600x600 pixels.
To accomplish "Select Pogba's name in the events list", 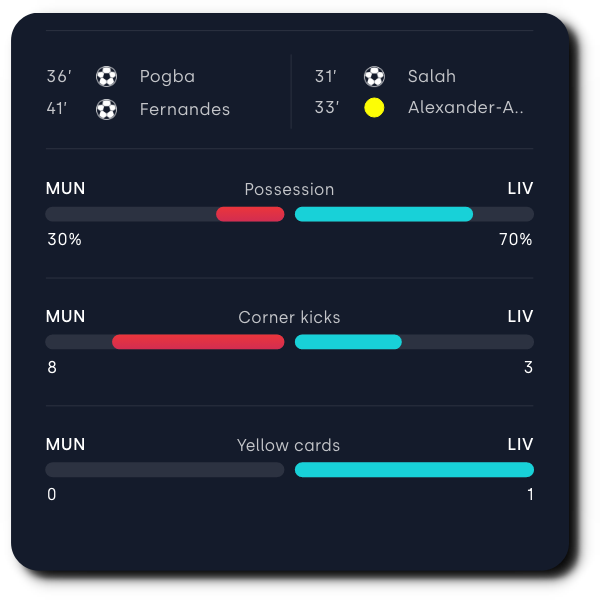I will (167, 77).
